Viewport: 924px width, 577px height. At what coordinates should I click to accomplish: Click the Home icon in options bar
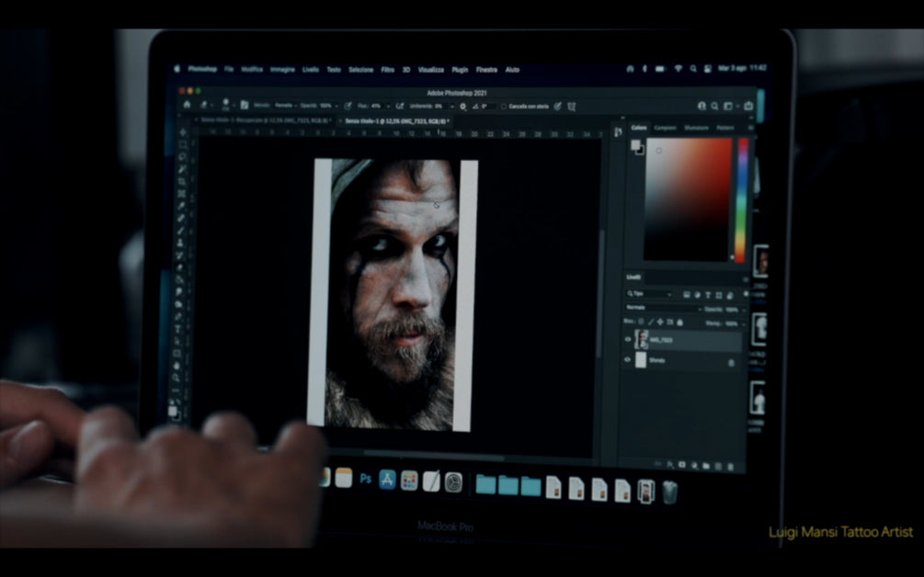click(188, 106)
